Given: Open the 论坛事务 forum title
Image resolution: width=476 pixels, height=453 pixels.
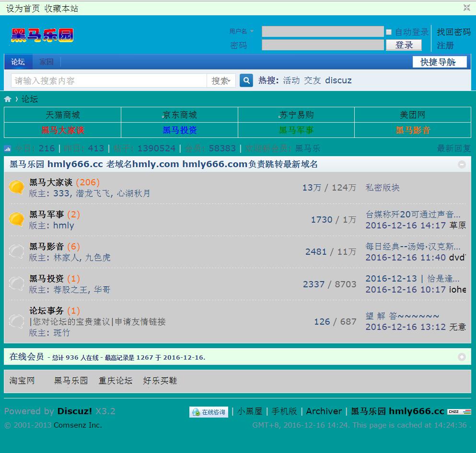Looking at the screenshot, I should [46, 311].
